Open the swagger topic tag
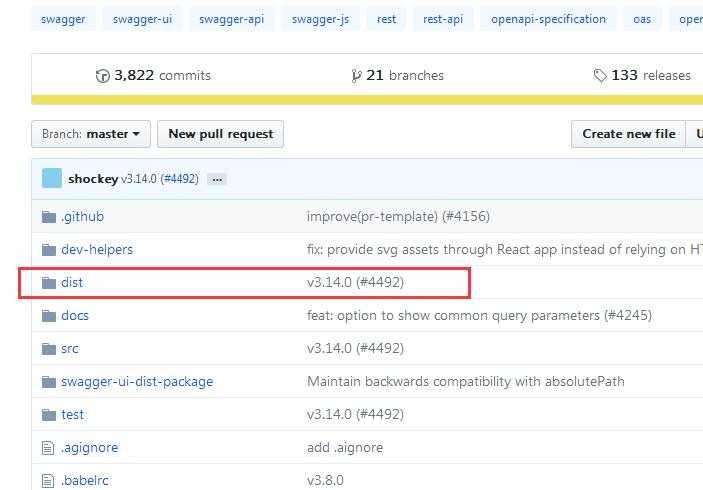The height and width of the screenshot is (490, 703). point(63,19)
